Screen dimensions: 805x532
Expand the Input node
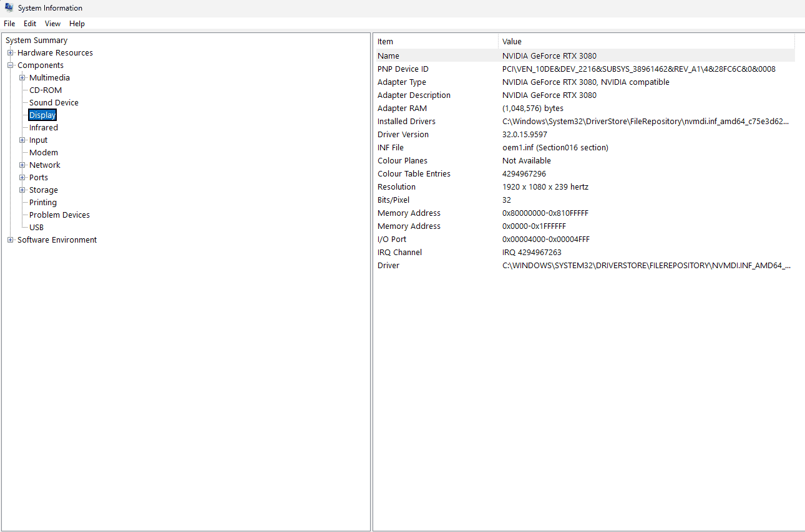[x=22, y=140]
